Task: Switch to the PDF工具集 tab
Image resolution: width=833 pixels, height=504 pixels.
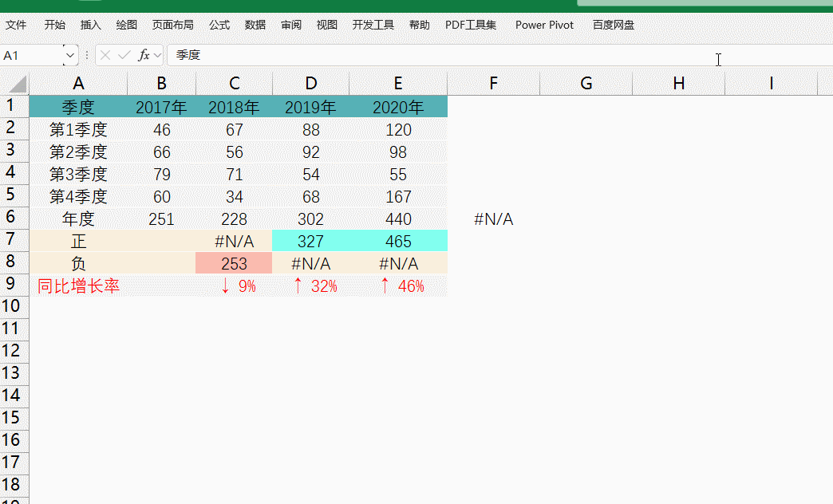Action: point(471,25)
